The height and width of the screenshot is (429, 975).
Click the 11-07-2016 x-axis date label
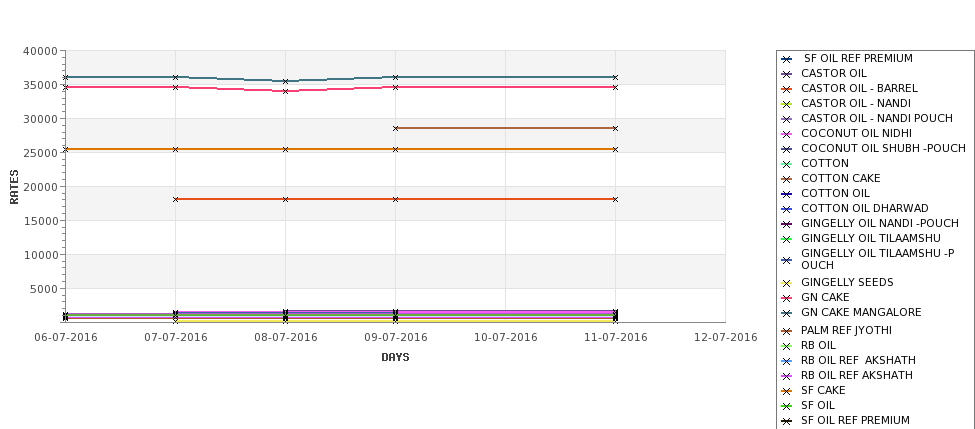616,338
